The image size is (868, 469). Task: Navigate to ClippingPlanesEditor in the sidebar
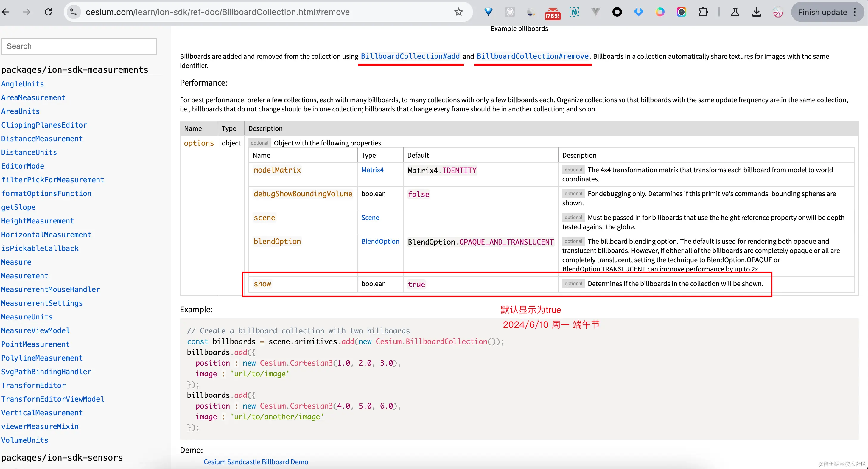click(x=44, y=125)
